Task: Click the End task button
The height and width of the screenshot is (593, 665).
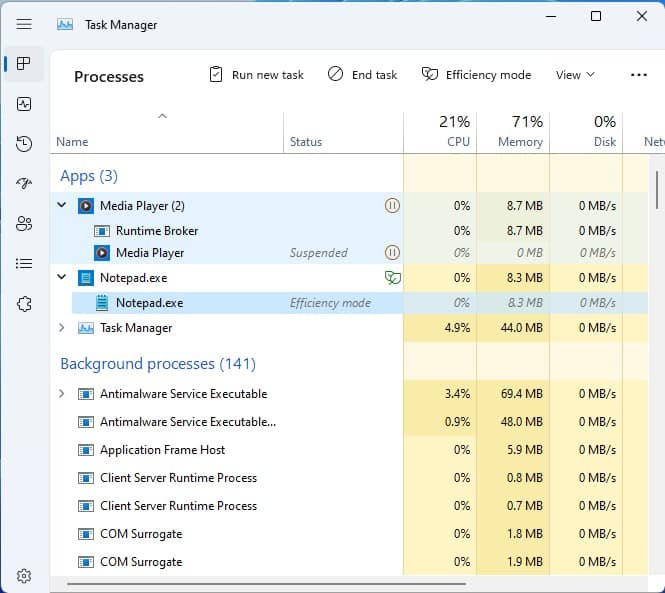Action: [363, 75]
